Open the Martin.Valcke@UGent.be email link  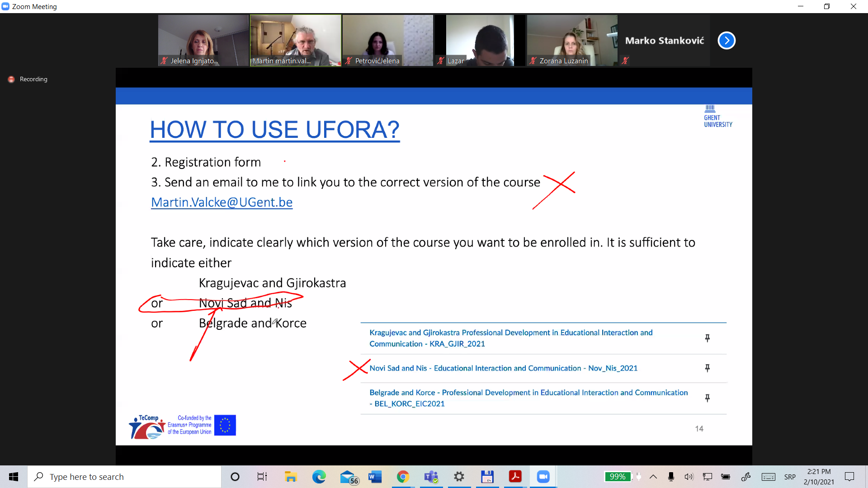coord(222,202)
